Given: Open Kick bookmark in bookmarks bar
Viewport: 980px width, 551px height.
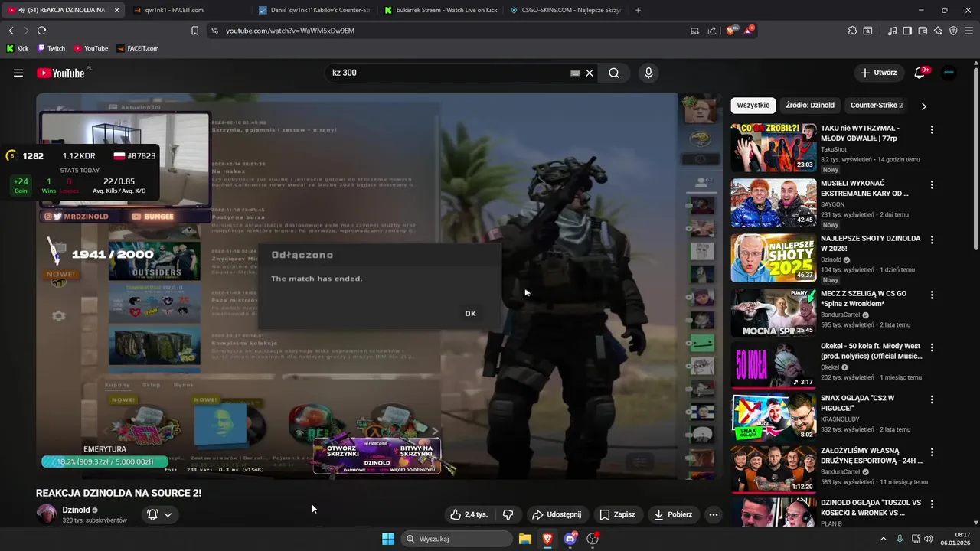Looking at the screenshot, I should coord(18,48).
